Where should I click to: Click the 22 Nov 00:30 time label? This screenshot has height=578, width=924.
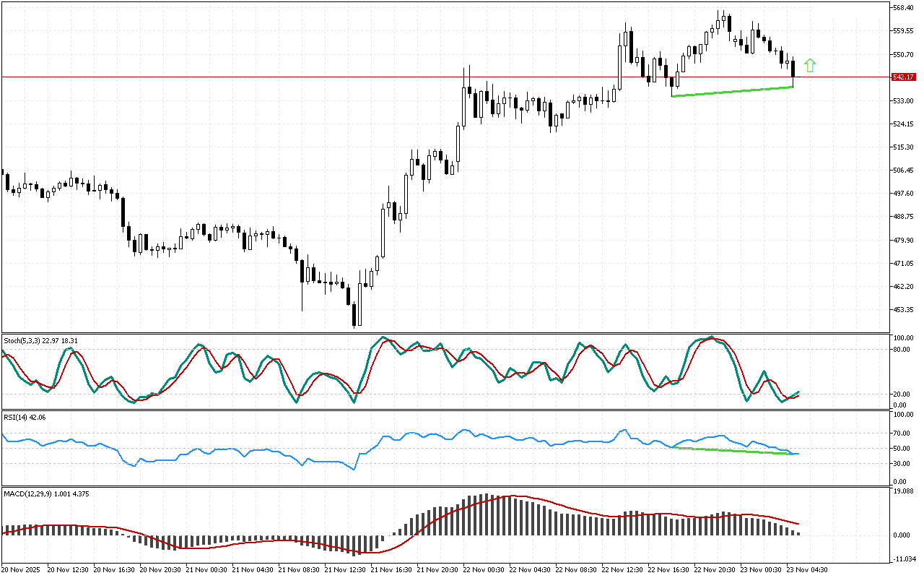tap(484, 569)
